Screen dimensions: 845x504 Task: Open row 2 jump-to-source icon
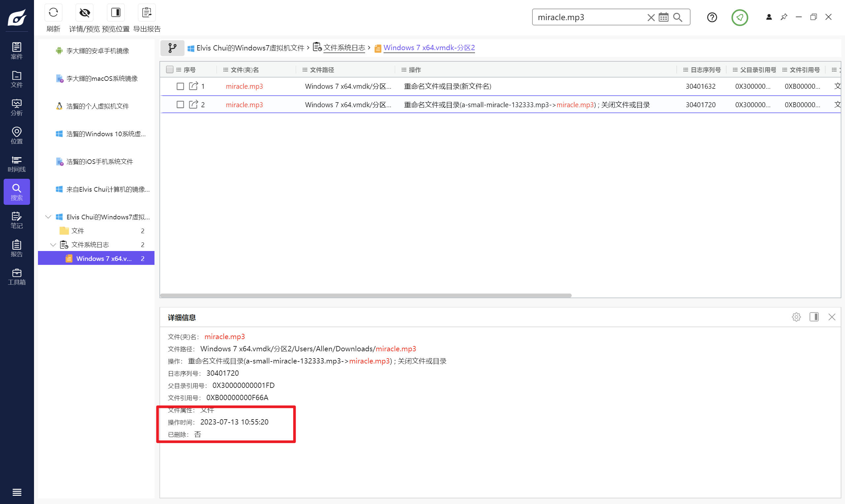[193, 105]
